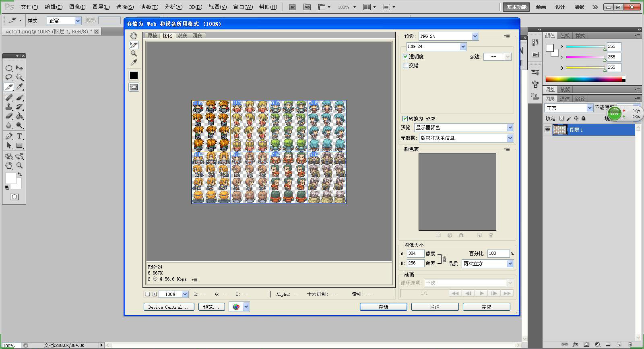Open the dialog zoom level 100% dropdown
Image resolution: width=644 pixels, height=349 pixels.
pyautogui.click(x=185, y=294)
